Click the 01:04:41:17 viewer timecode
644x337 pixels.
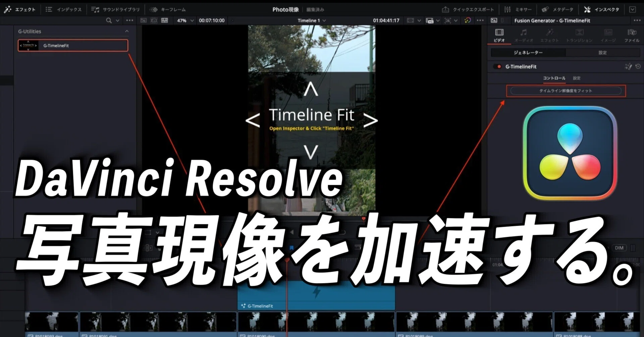[386, 20]
